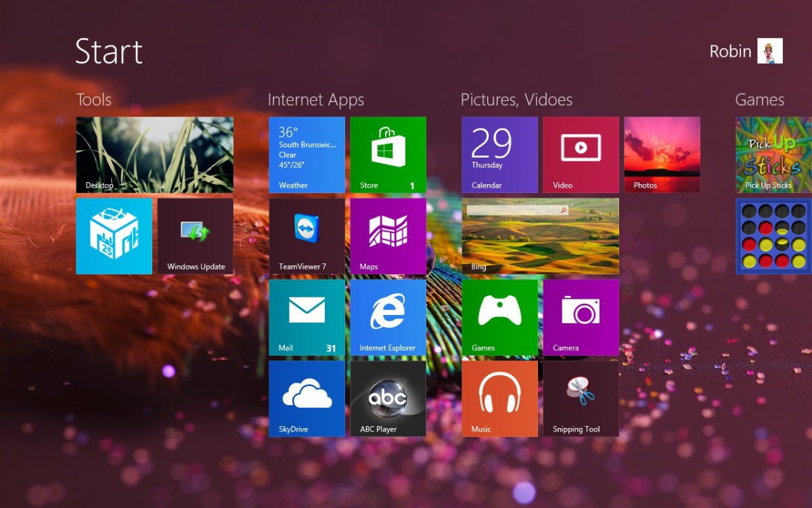Screen dimensions: 812x508
Task: Click the Desktop tile thumbnail
Action: [x=154, y=154]
